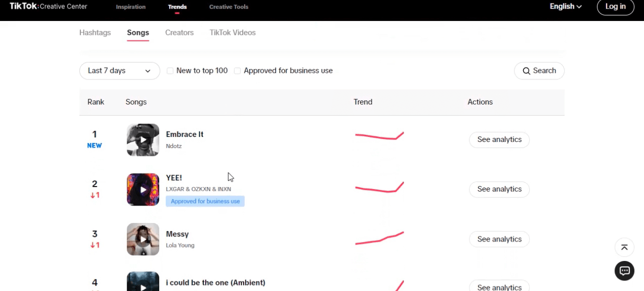The width and height of the screenshot is (644, 291).
Task: Go to the TikTok Videos tab
Action: pyautogui.click(x=233, y=32)
